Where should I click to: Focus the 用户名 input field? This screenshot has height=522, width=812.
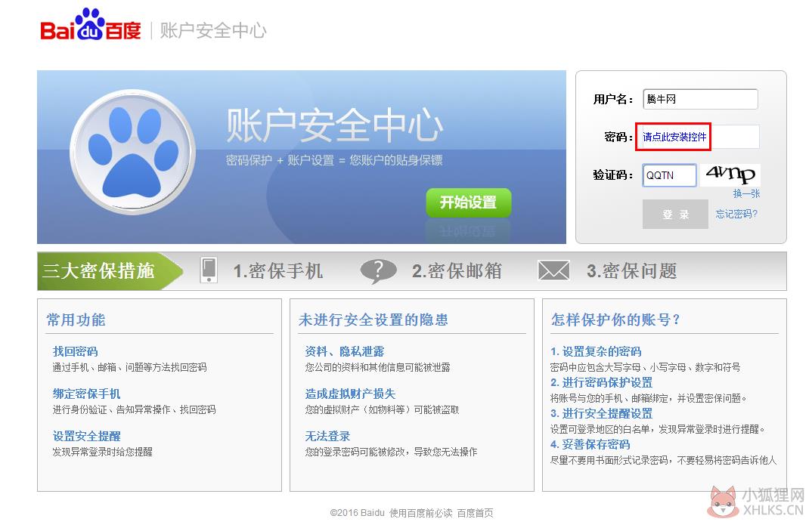pyautogui.click(x=701, y=99)
